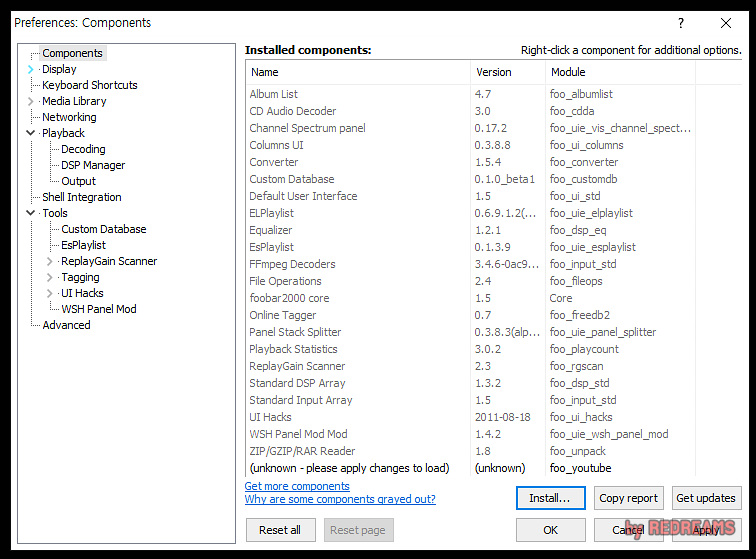Select Tagging in the tree
Image resolution: width=756 pixels, height=559 pixels.
[x=80, y=277]
